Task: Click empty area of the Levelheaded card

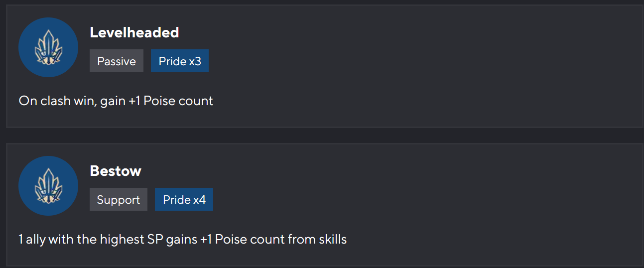Action: tap(423, 60)
